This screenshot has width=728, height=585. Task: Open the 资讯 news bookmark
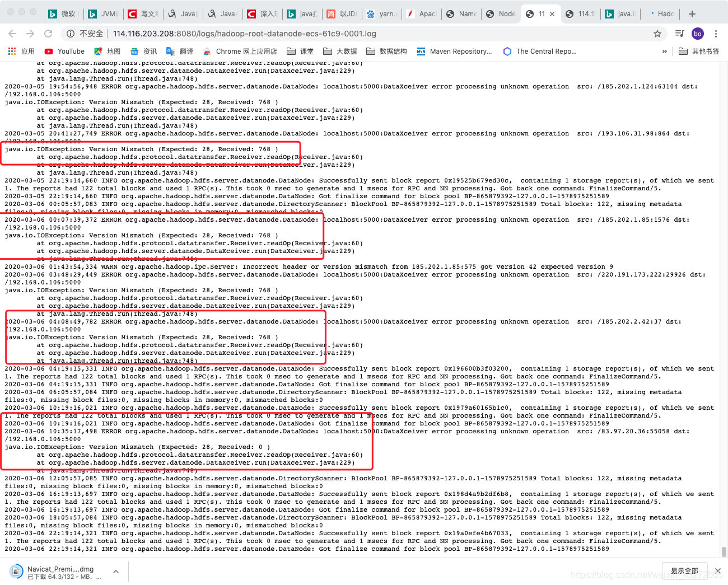point(143,51)
